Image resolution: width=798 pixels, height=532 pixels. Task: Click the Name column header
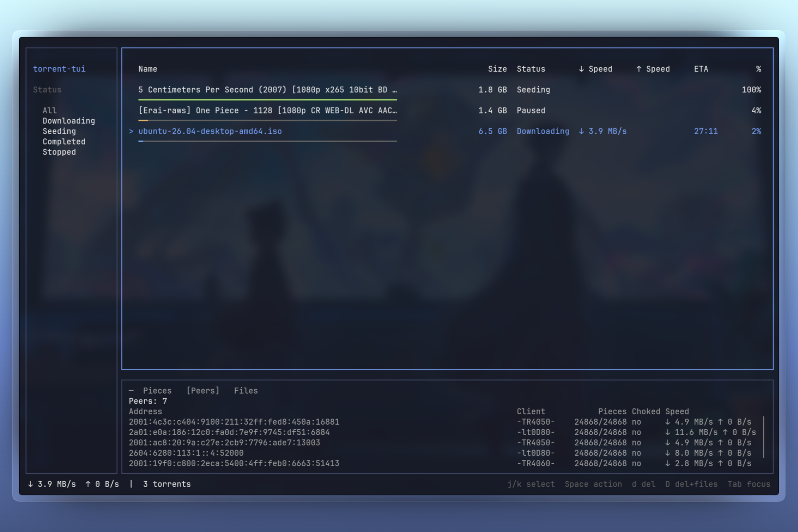pyautogui.click(x=148, y=69)
